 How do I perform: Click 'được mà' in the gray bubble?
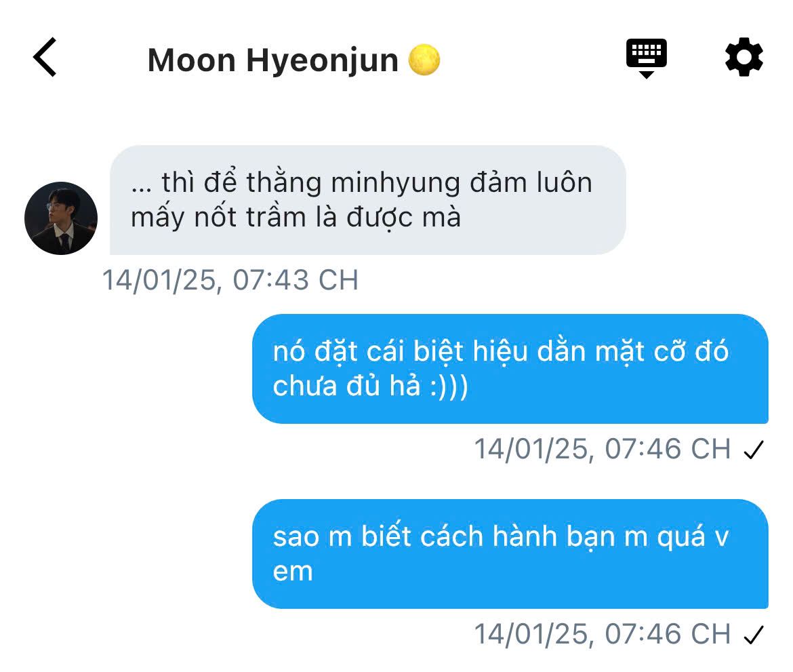pos(403,218)
